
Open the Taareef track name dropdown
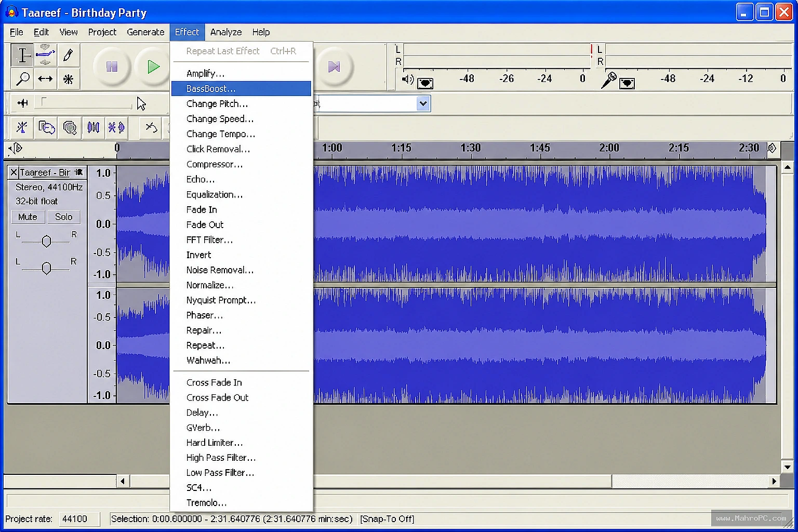[52, 172]
